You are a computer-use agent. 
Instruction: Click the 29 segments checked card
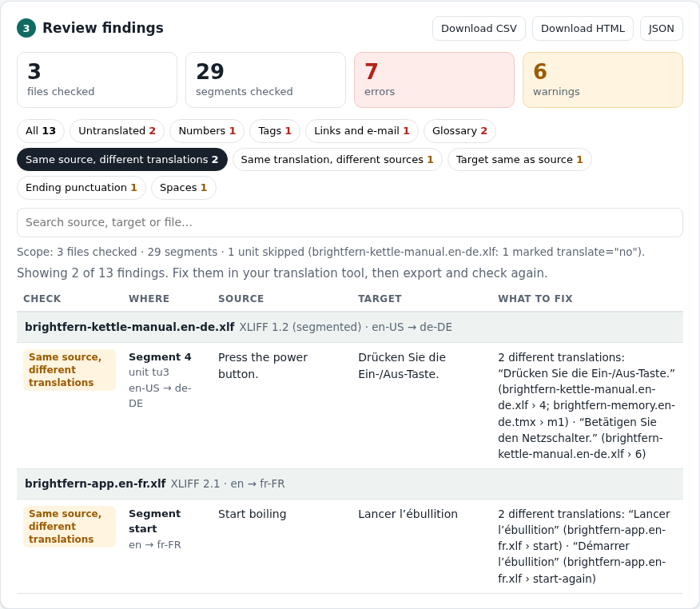point(265,80)
